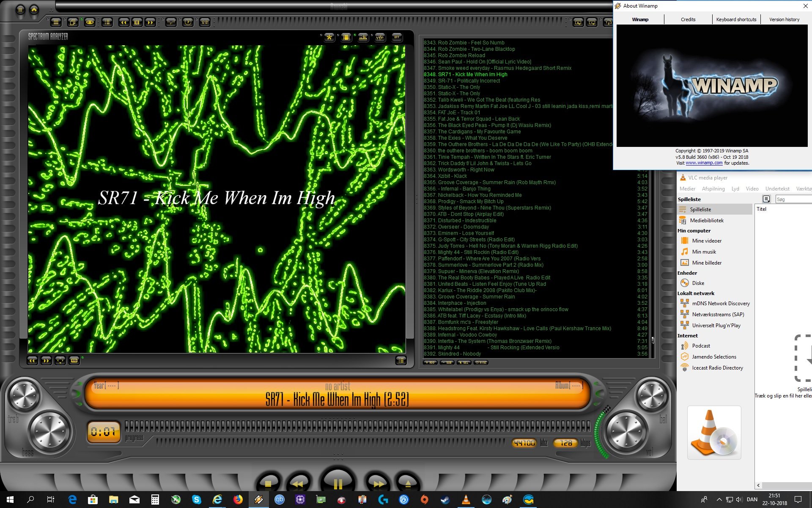The image size is (812, 508).
Task: Open the playlist SEL selection menu
Action: (x=464, y=362)
